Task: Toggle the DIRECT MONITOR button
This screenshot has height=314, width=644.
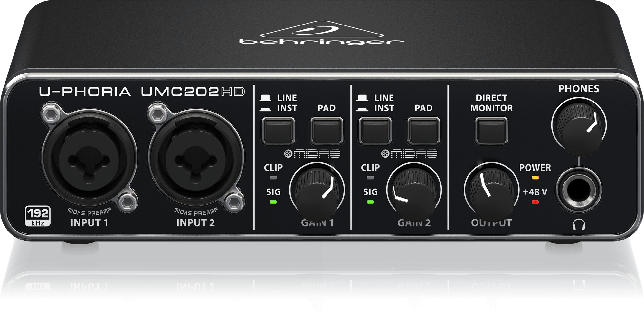Action: [491, 131]
